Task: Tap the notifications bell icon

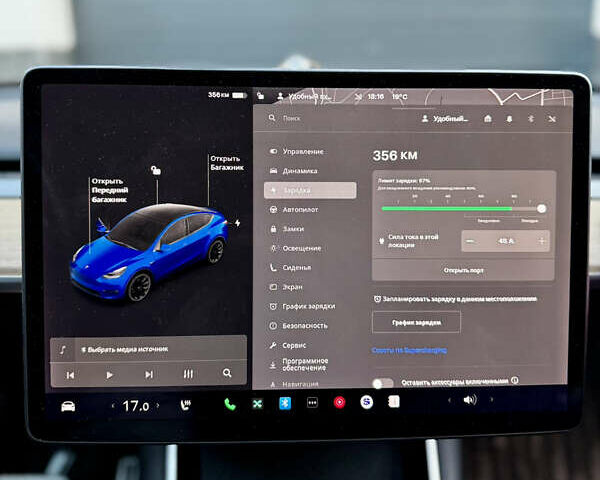Action: 509,119
